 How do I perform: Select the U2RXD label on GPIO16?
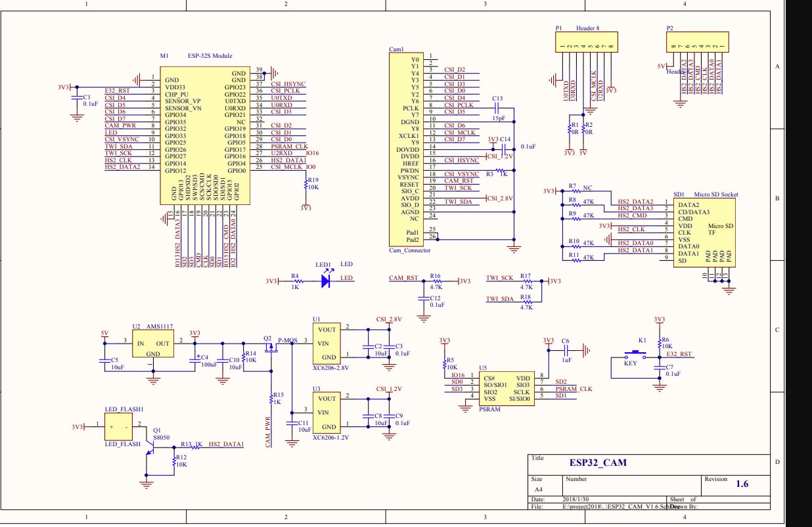click(282, 153)
